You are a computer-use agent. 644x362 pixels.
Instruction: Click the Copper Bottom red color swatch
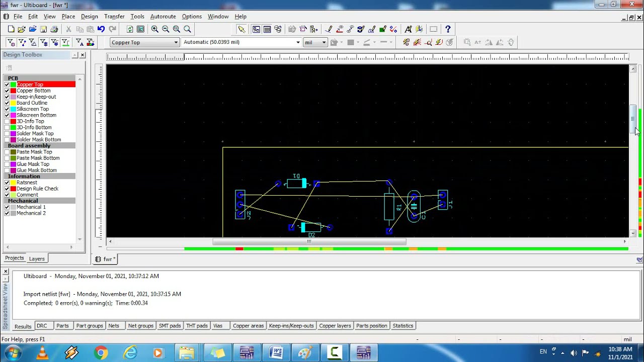(x=13, y=90)
